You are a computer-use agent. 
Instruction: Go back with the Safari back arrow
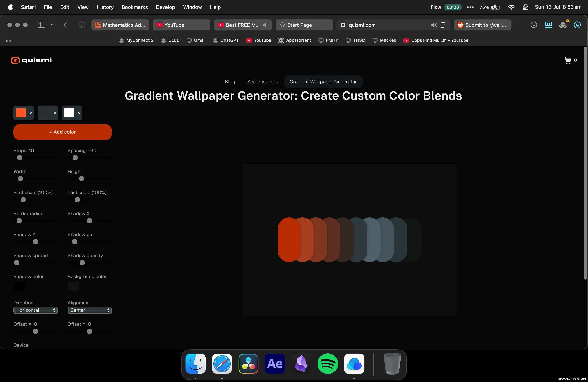(x=65, y=25)
